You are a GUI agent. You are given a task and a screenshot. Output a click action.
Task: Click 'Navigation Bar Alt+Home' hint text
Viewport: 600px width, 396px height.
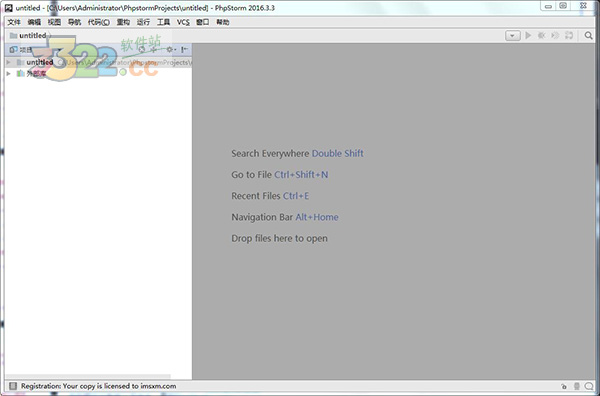285,217
